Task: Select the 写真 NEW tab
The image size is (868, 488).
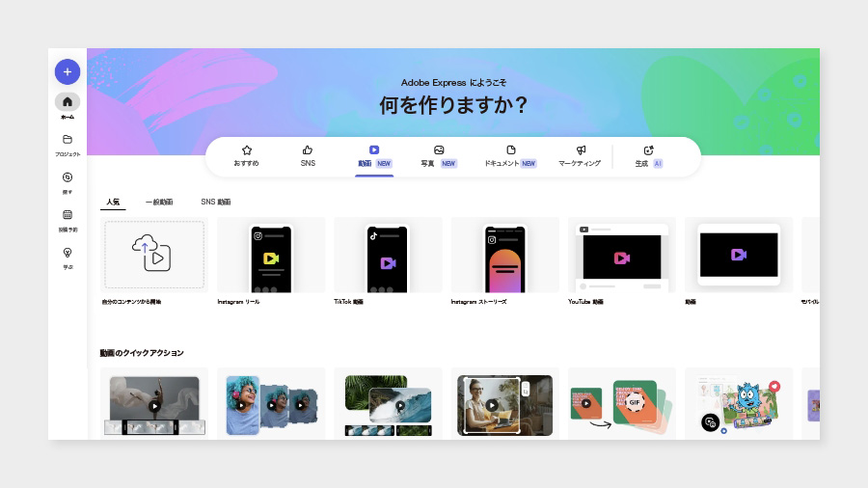Action: pyautogui.click(x=439, y=156)
